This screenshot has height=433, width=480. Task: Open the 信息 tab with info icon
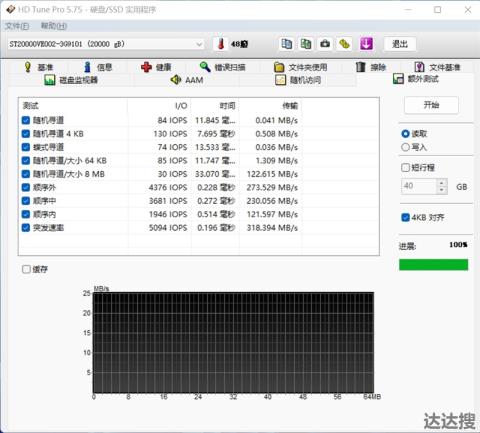[x=98, y=67]
